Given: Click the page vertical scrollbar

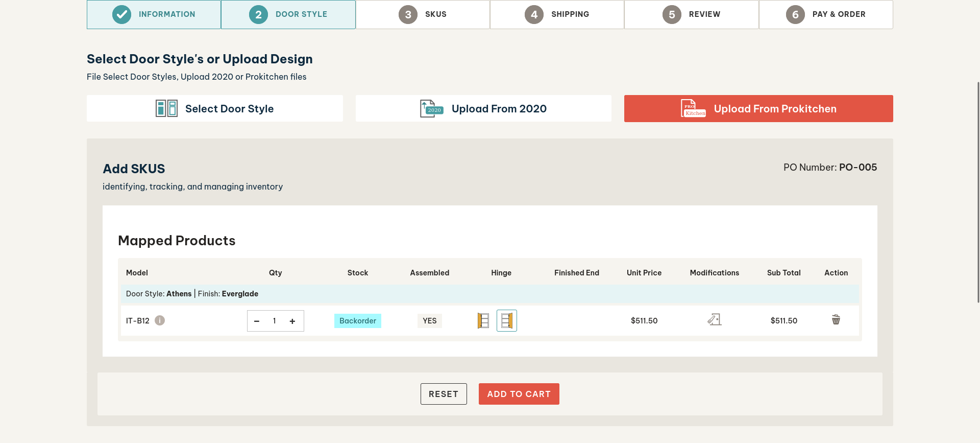Looking at the screenshot, I should click(x=977, y=192).
